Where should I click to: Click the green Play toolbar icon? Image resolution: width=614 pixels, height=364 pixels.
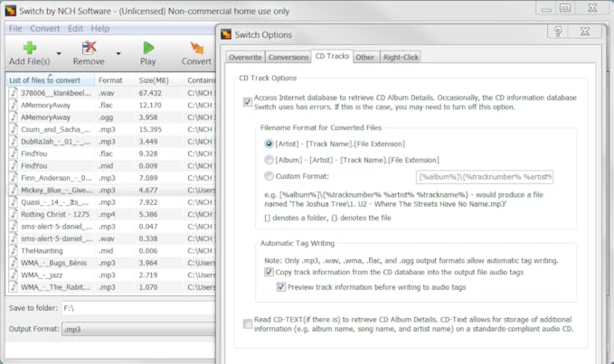tap(148, 48)
